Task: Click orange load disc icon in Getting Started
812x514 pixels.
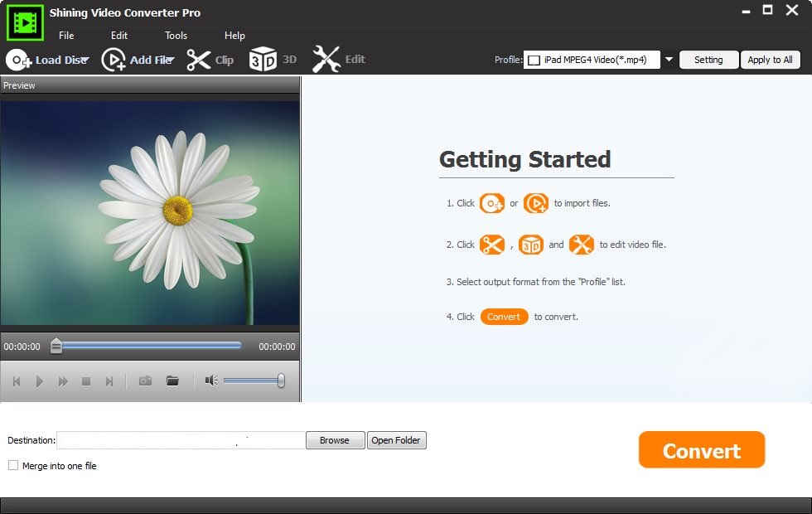Action: click(x=492, y=203)
